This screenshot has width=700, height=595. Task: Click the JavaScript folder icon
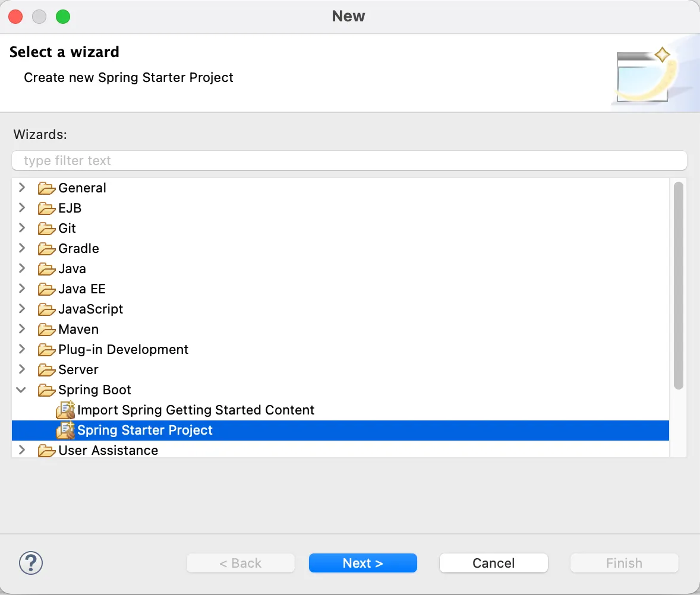tap(46, 309)
